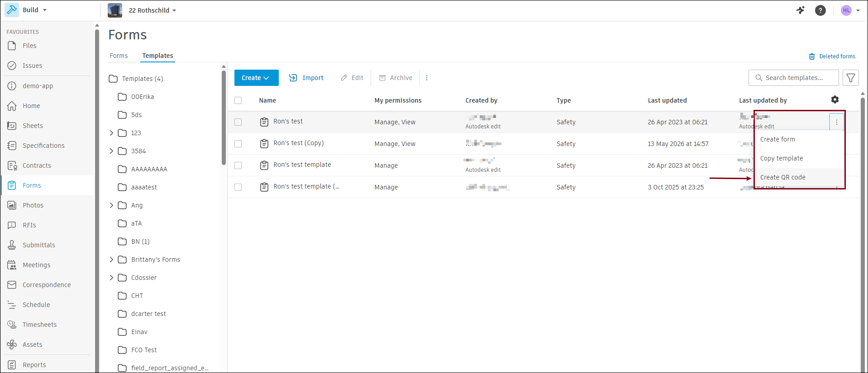
Task: Open the Autodesk assistant sparkle icon
Action: click(801, 10)
